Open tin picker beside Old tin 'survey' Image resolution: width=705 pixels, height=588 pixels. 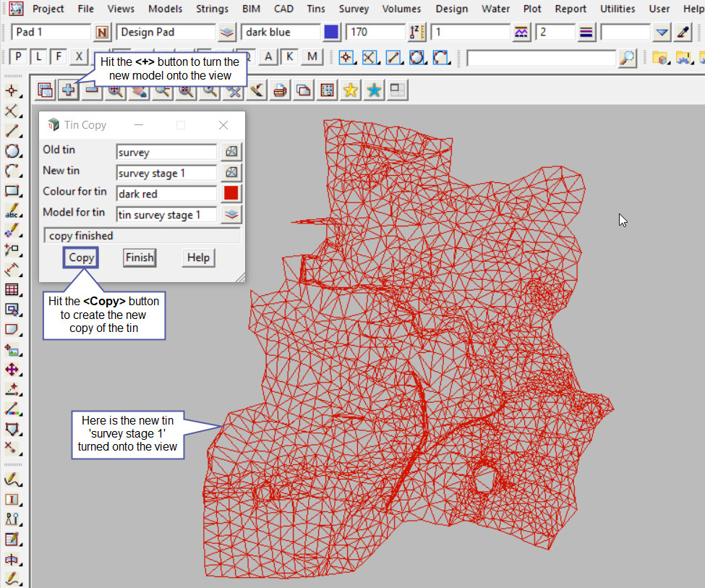tap(231, 152)
